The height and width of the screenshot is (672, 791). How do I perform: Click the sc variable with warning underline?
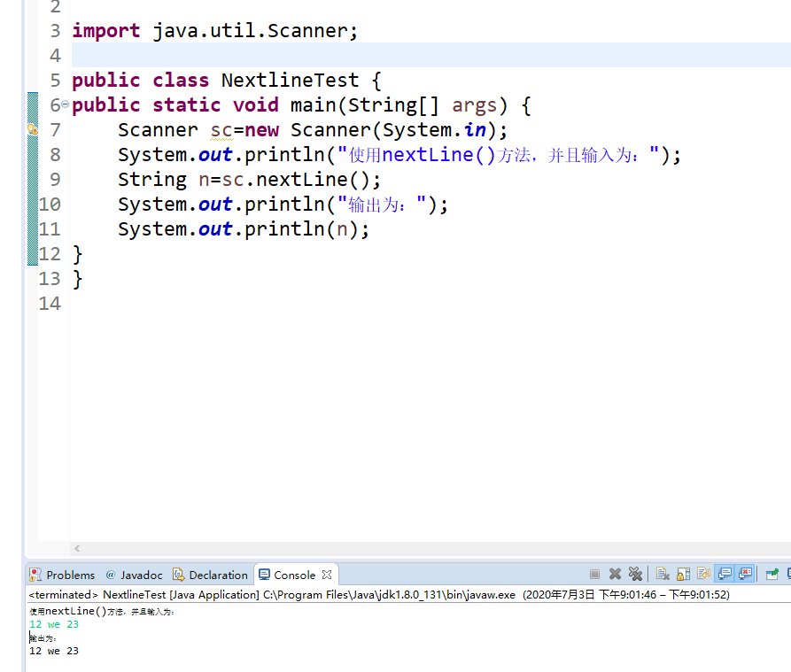click(x=222, y=130)
